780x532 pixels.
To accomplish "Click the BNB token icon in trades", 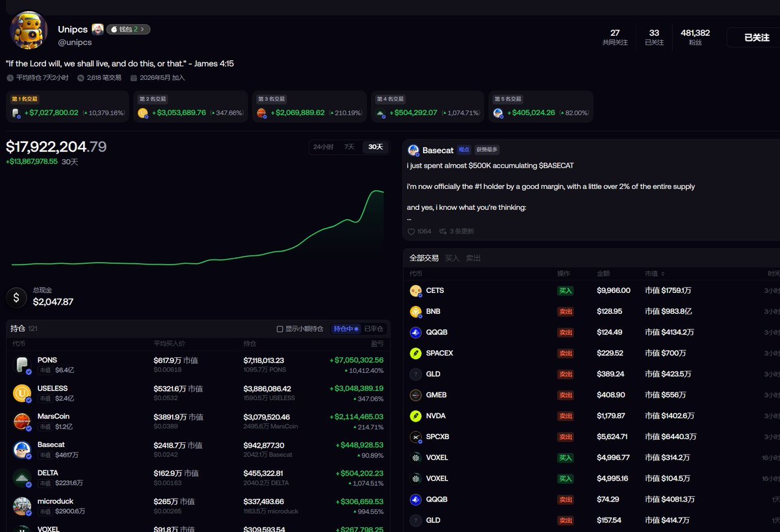I will [416, 312].
